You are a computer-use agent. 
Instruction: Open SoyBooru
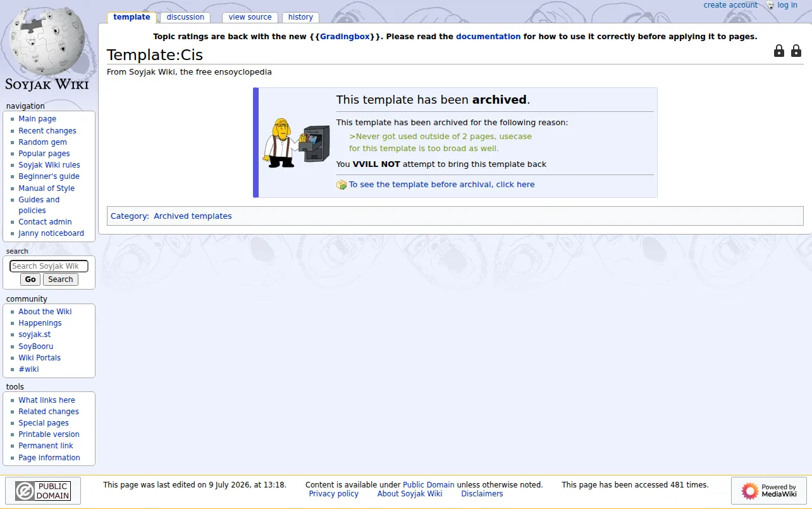pyautogui.click(x=36, y=346)
